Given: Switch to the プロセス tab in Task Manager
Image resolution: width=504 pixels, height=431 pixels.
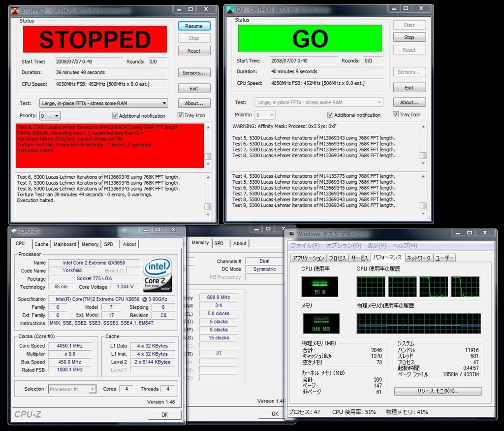Looking at the screenshot, I should [x=338, y=258].
